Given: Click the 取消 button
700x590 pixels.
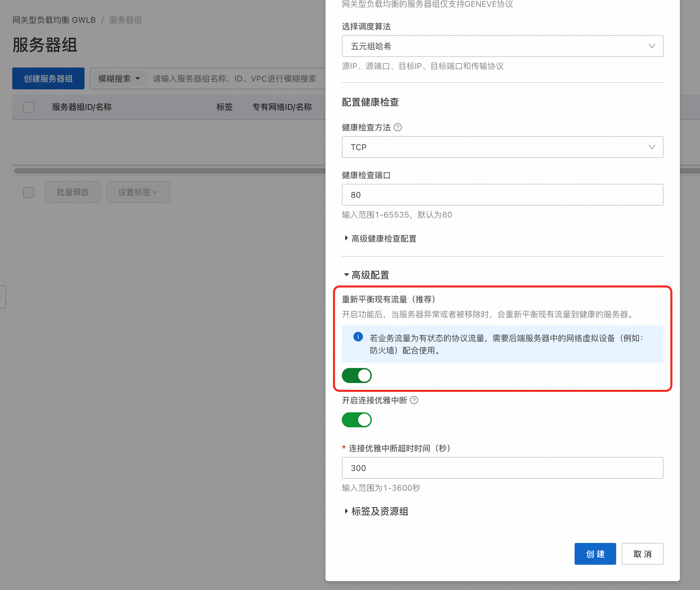Looking at the screenshot, I should pyautogui.click(x=642, y=554).
